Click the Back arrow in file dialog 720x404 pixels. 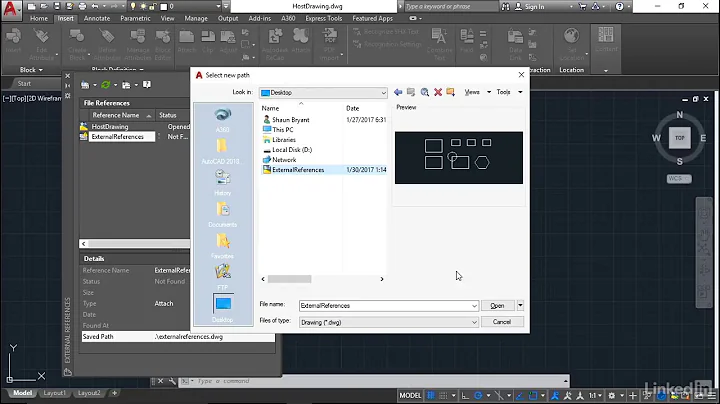click(x=398, y=92)
